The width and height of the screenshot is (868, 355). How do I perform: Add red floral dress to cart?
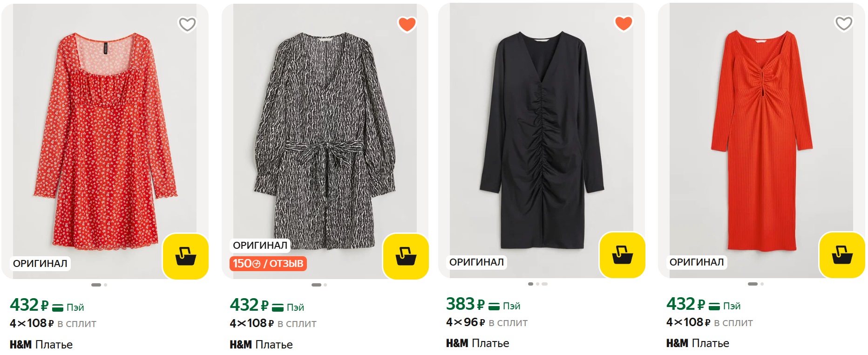tap(185, 256)
